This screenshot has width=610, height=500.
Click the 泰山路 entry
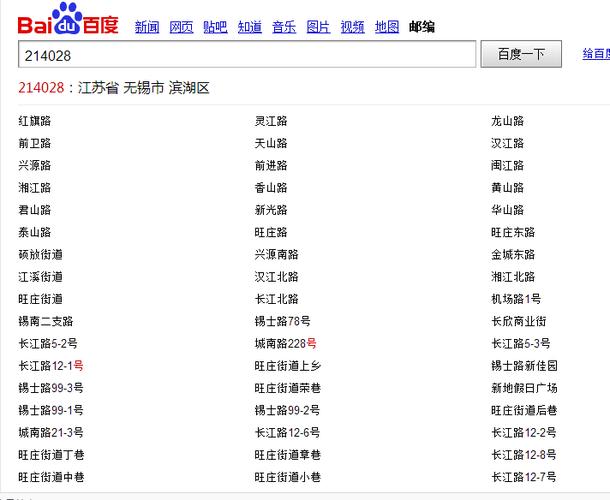pos(35,232)
